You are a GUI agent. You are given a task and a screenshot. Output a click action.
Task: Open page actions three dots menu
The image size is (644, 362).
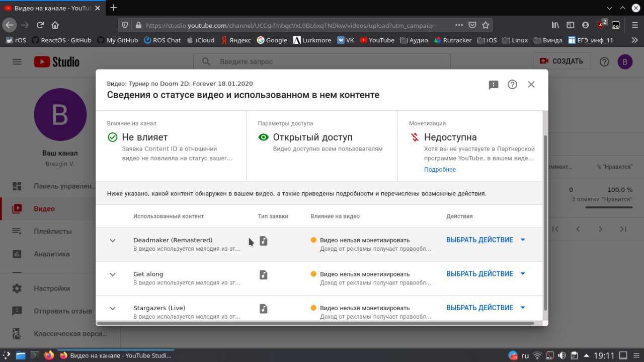(459, 25)
